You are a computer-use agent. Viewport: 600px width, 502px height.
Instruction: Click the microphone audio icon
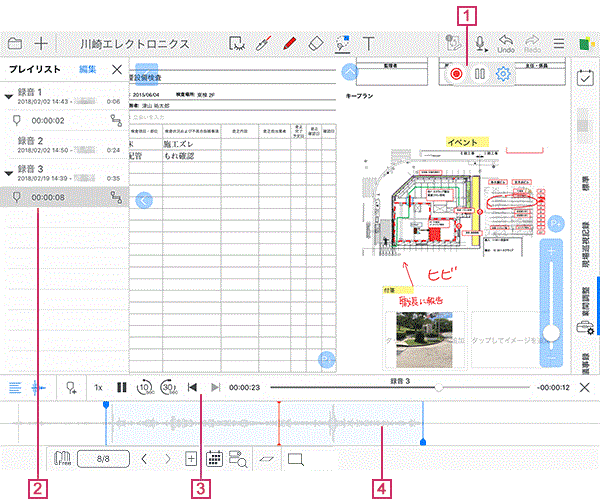pyautogui.click(x=480, y=44)
